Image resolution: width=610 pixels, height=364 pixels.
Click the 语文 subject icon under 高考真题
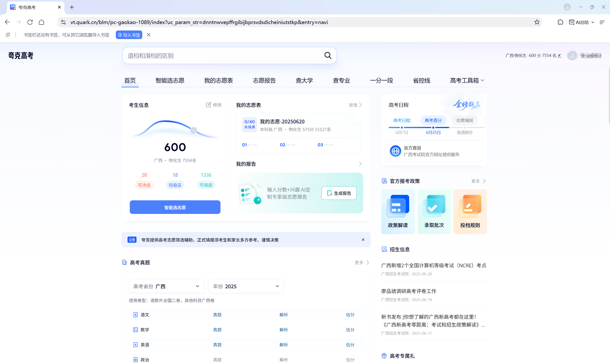[x=136, y=314]
